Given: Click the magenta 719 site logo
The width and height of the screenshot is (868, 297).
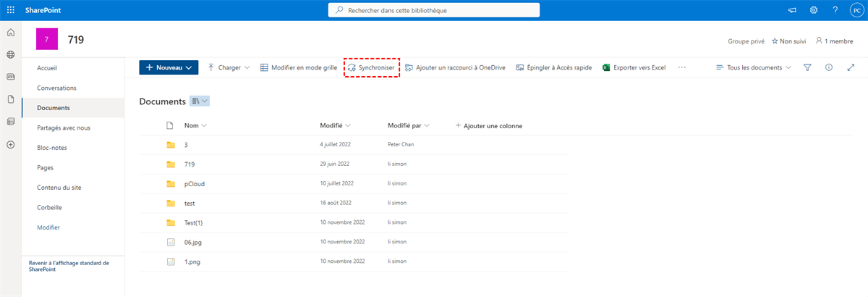Looking at the screenshot, I should 46,40.
